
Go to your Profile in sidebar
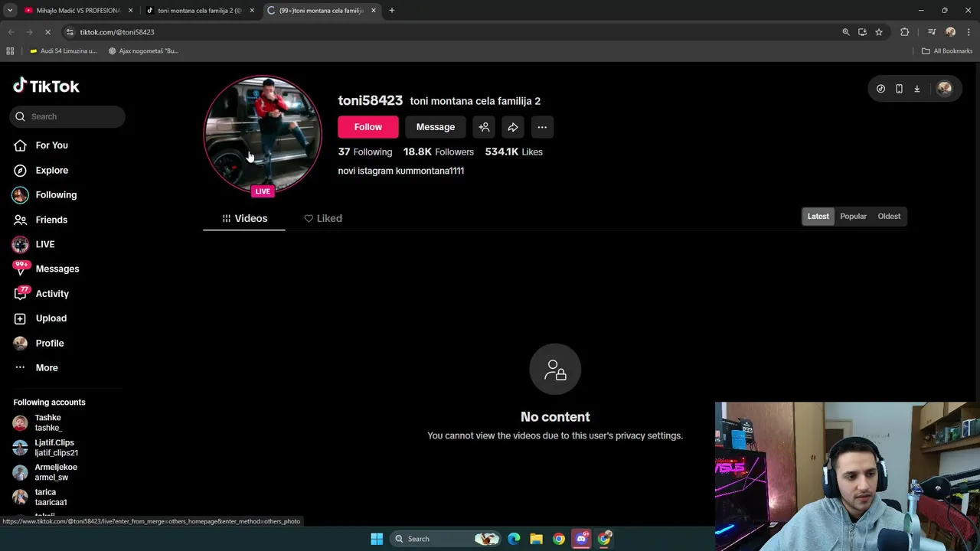coord(38,343)
